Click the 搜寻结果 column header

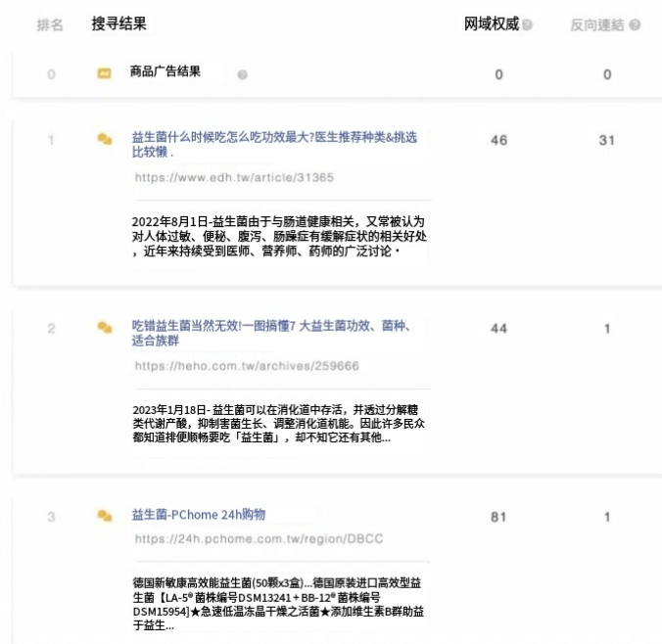tap(119, 23)
